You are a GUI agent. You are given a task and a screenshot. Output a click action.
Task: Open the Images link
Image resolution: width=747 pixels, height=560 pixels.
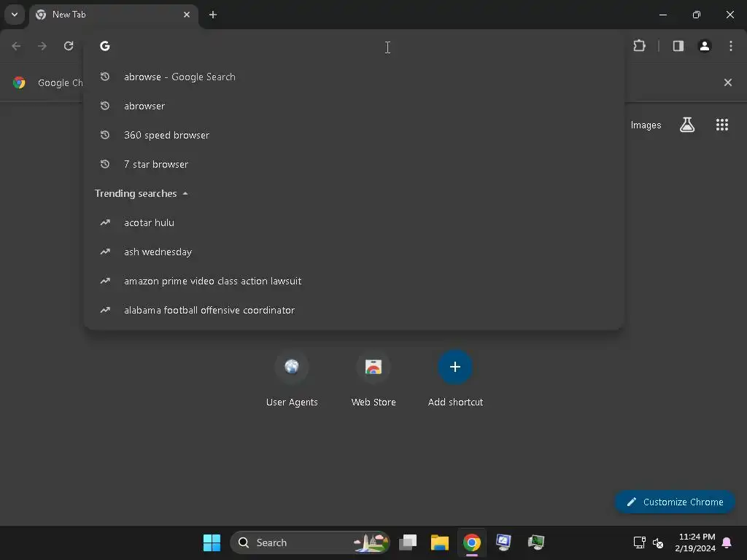click(x=646, y=125)
